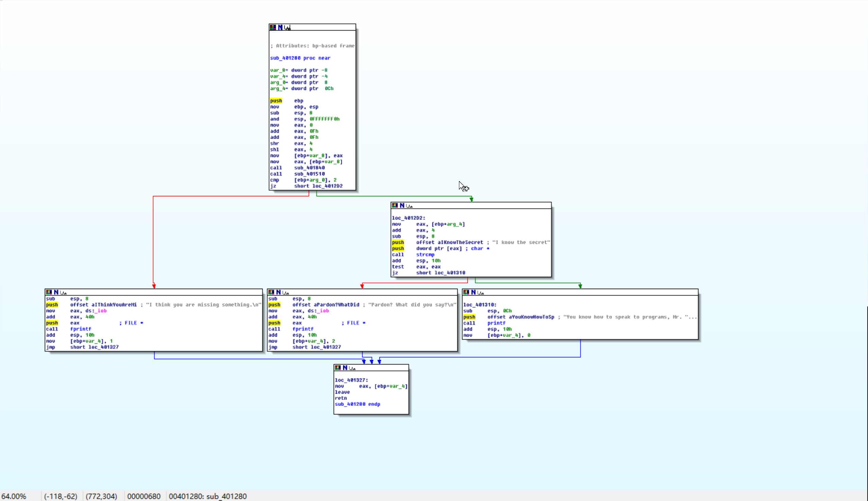Click the printf call in the loc_401310 block
The height and width of the screenshot is (501, 868).
[496, 323]
